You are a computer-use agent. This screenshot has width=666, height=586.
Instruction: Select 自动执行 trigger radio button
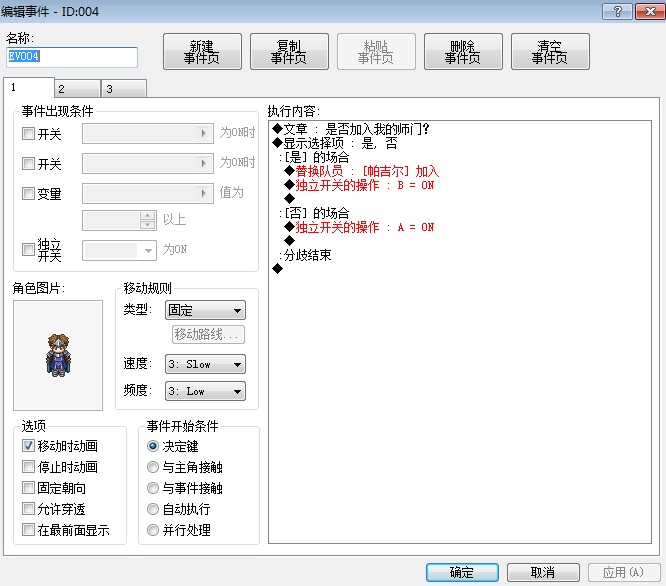pos(153,509)
